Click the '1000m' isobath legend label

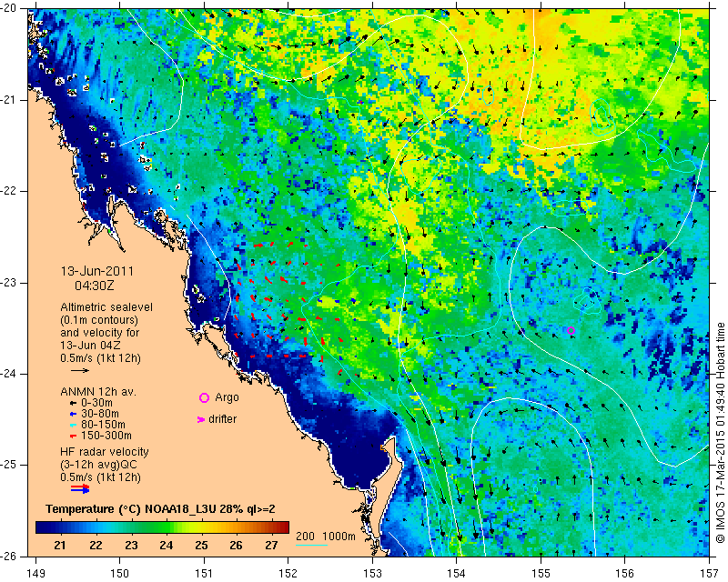[x=339, y=537]
